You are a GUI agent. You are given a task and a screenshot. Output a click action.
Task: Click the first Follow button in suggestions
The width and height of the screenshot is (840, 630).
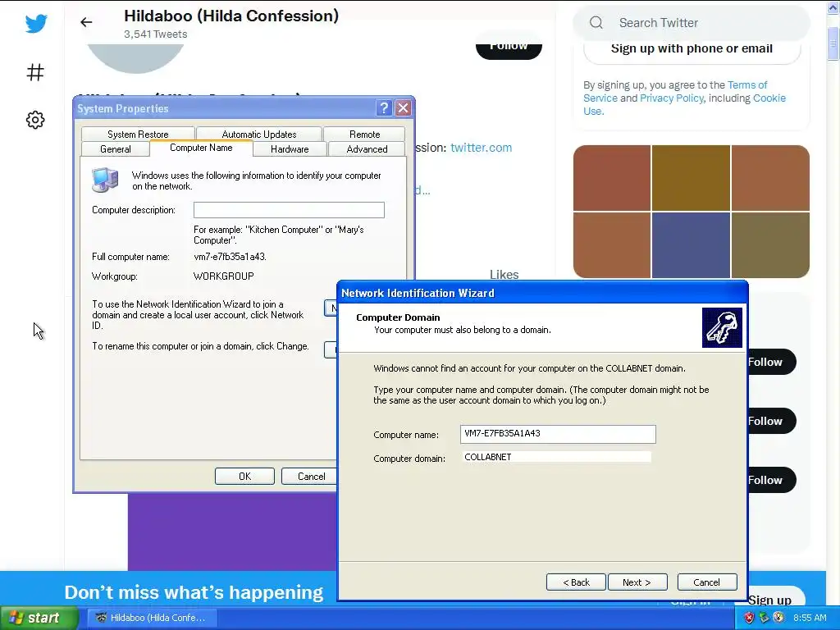point(772,362)
